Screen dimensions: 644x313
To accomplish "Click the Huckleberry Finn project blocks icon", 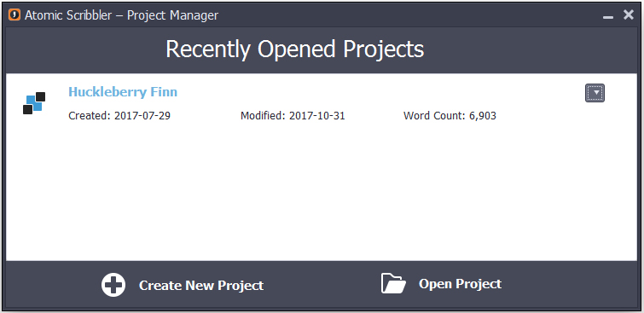I will click(34, 103).
